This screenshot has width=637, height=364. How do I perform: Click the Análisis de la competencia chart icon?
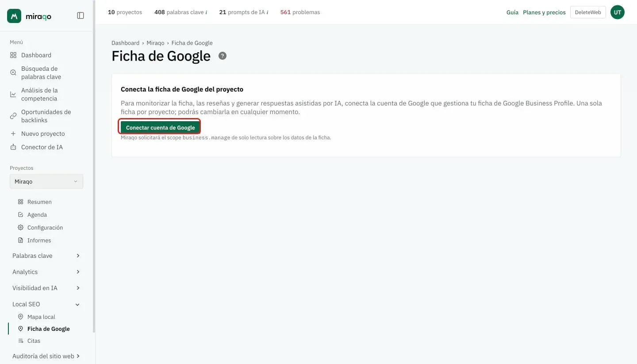[13, 94]
